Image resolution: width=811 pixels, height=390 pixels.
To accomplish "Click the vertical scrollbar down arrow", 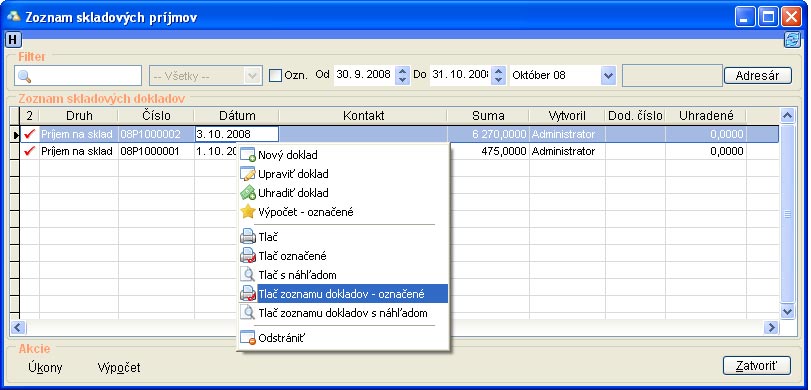I will click(787, 311).
